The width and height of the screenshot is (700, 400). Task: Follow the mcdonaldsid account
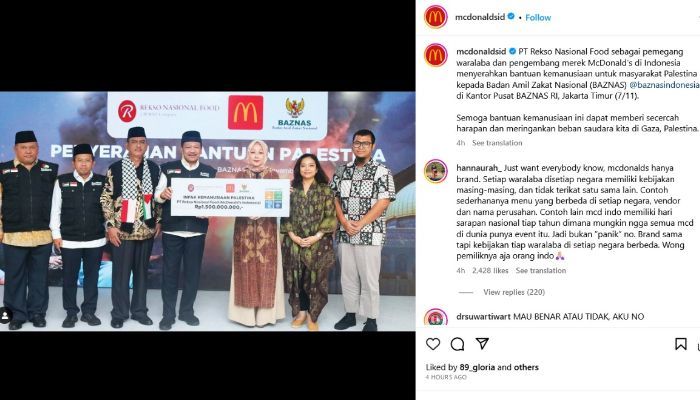click(x=538, y=17)
